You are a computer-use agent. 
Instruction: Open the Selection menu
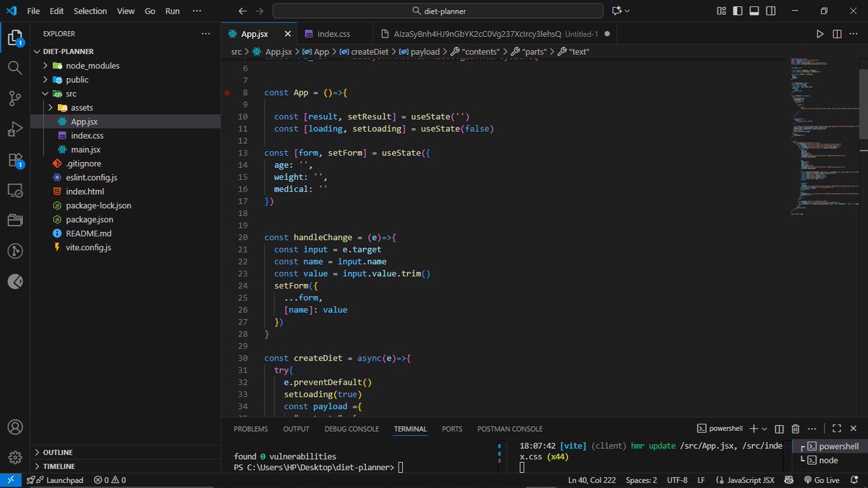click(x=90, y=11)
